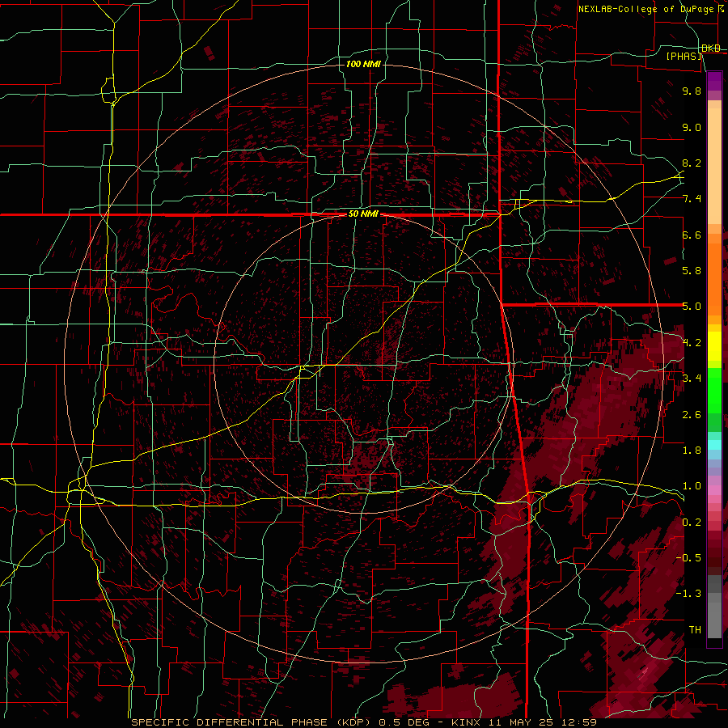The width and height of the screenshot is (728, 728).
Task: Click the light peach segment of the color bar
Action: pyautogui.click(x=714, y=167)
